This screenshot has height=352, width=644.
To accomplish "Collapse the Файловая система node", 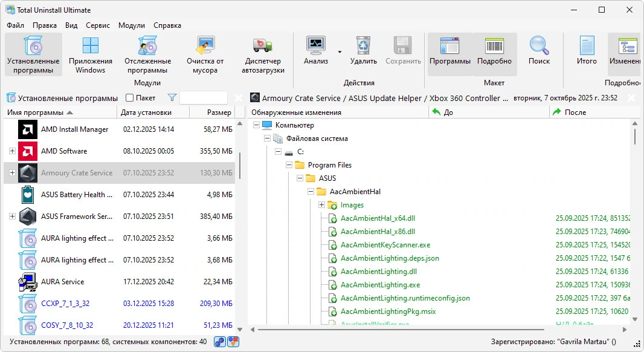I will pyautogui.click(x=267, y=139).
